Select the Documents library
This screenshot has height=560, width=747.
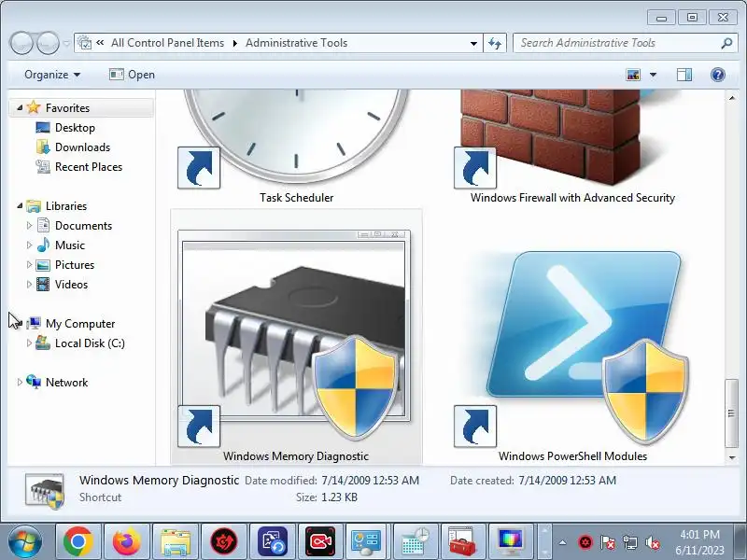(83, 225)
